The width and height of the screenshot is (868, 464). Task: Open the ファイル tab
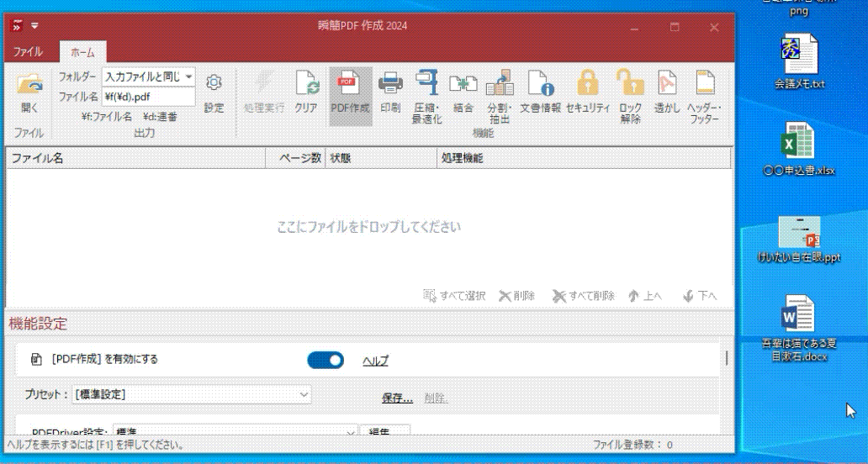click(x=28, y=52)
